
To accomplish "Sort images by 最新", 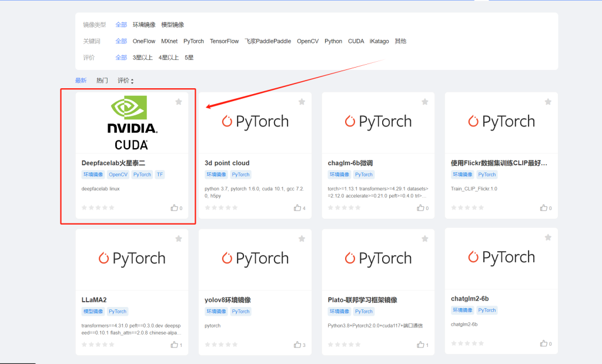I will [81, 80].
